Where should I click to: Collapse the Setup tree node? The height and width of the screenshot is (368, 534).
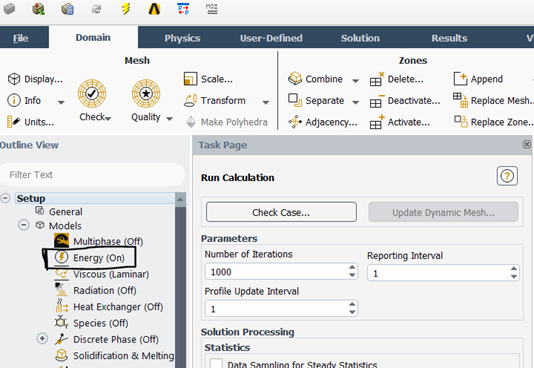[5, 198]
